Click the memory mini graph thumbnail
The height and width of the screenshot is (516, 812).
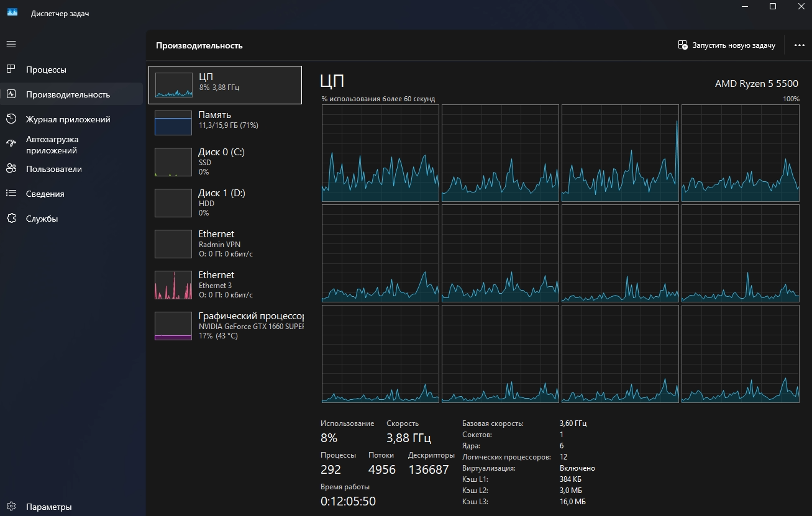[173, 123]
